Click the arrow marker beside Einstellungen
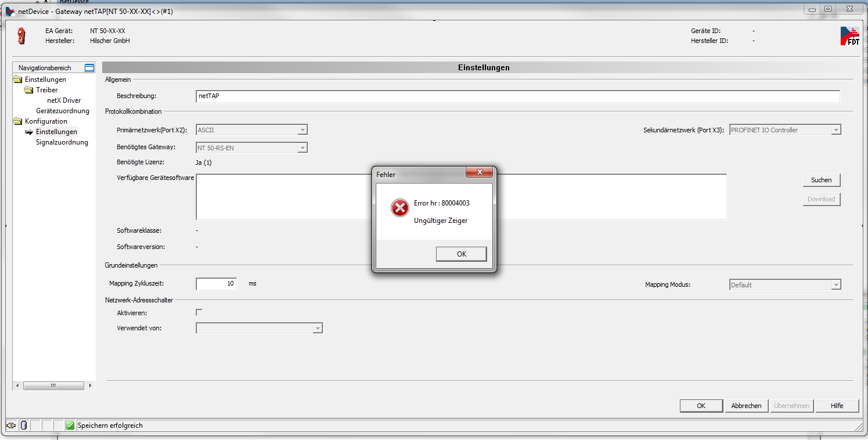The height and width of the screenshot is (440, 868). click(29, 132)
